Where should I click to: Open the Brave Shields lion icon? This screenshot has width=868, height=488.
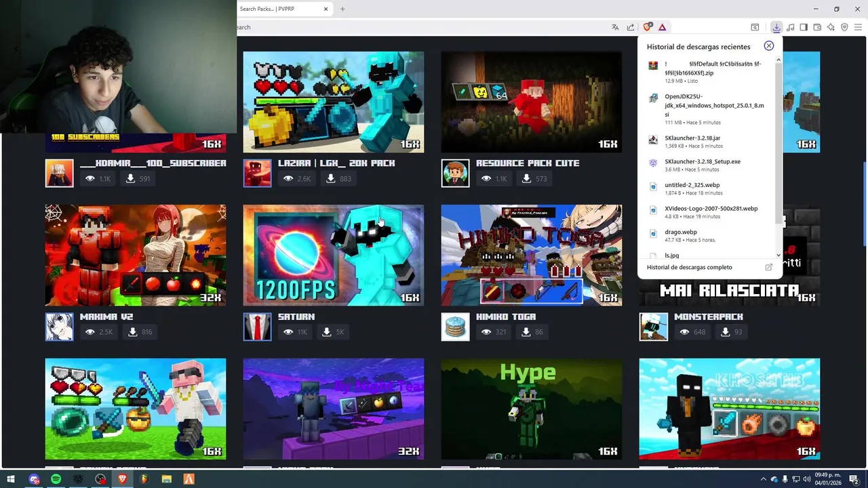coord(648,27)
